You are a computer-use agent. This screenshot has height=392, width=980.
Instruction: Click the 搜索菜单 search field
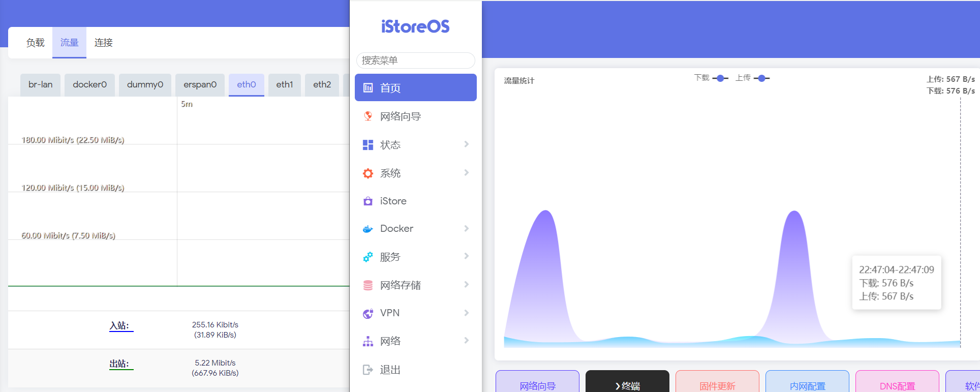point(416,61)
